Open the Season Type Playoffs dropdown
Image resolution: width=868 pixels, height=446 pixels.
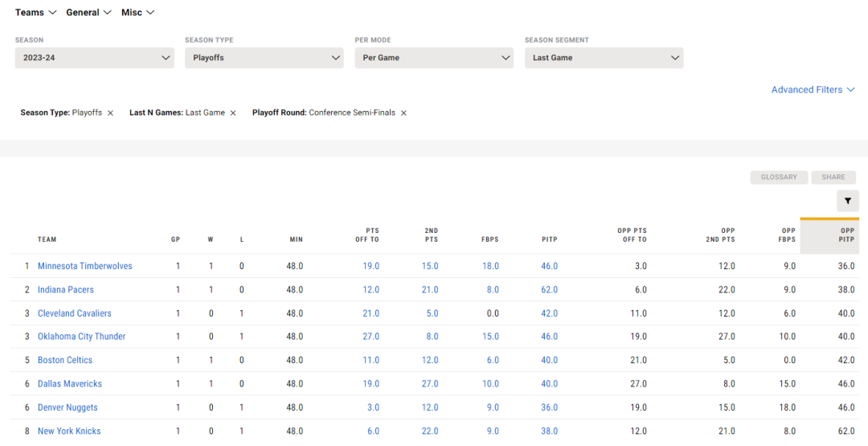pyautogui.click(x=264, y=58)
